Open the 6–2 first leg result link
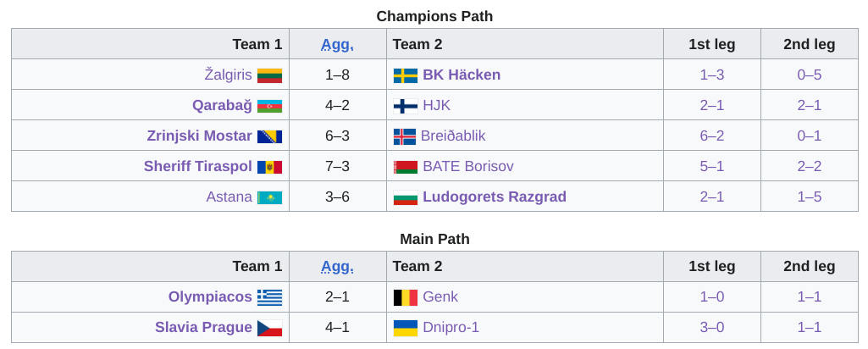The height and width of the screenshot is (349, 868). tap(712, 136)
